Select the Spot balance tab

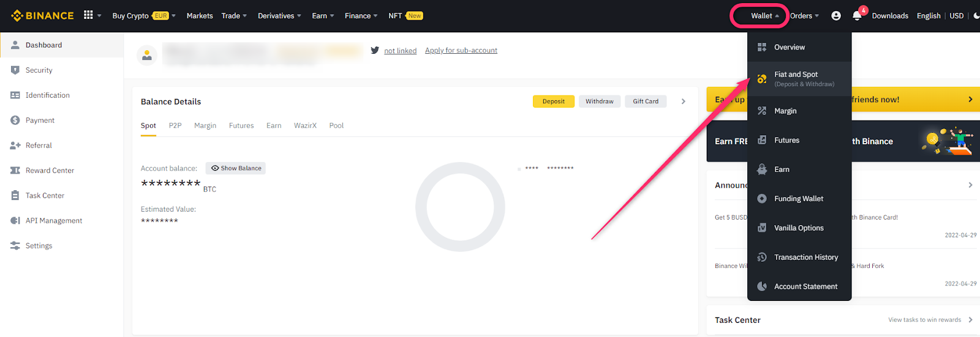(x=148, y=125)
